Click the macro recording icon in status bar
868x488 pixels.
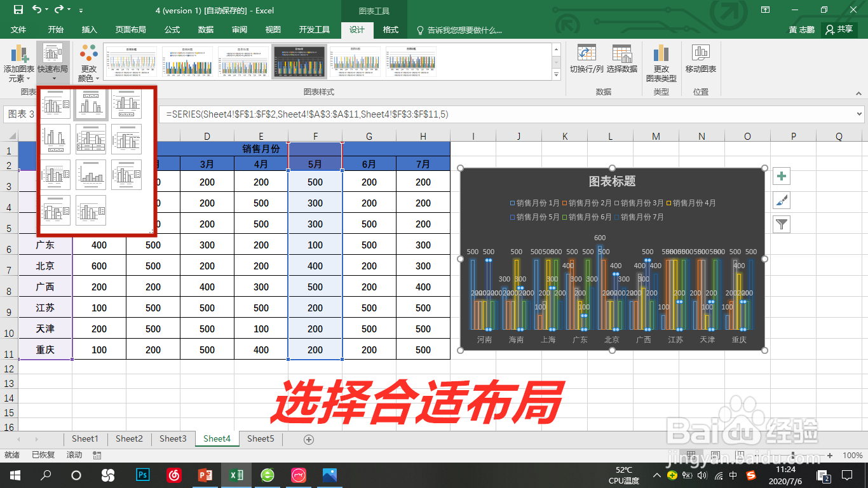coord(97,455)
